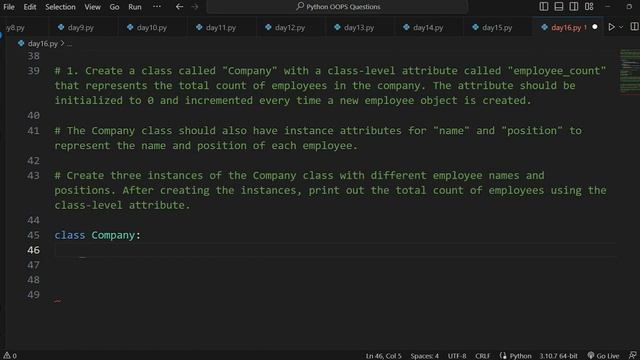Click Ln 46, Col 5 position indicator
This screenshot has width=640, height=360.
coord(383,356)
